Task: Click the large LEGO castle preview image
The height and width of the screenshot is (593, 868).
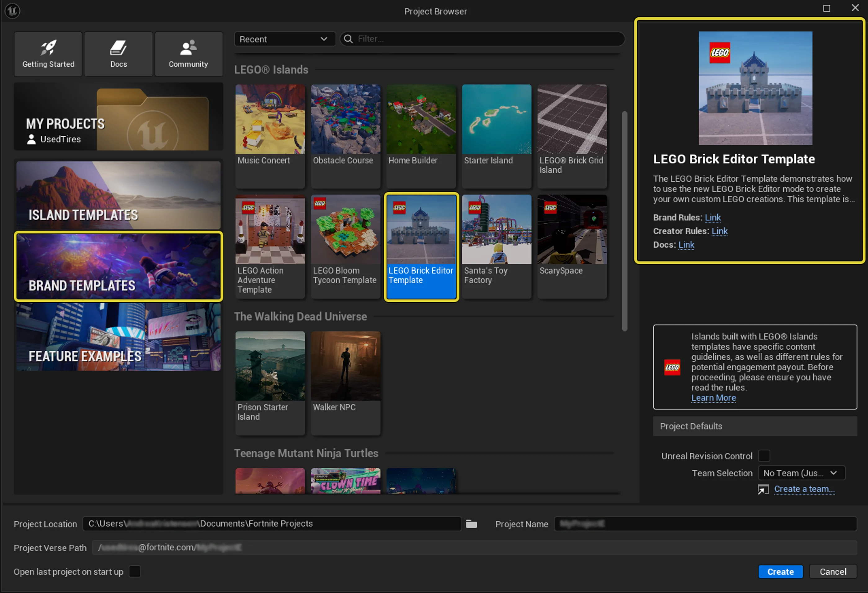Action: click(755, 88)
